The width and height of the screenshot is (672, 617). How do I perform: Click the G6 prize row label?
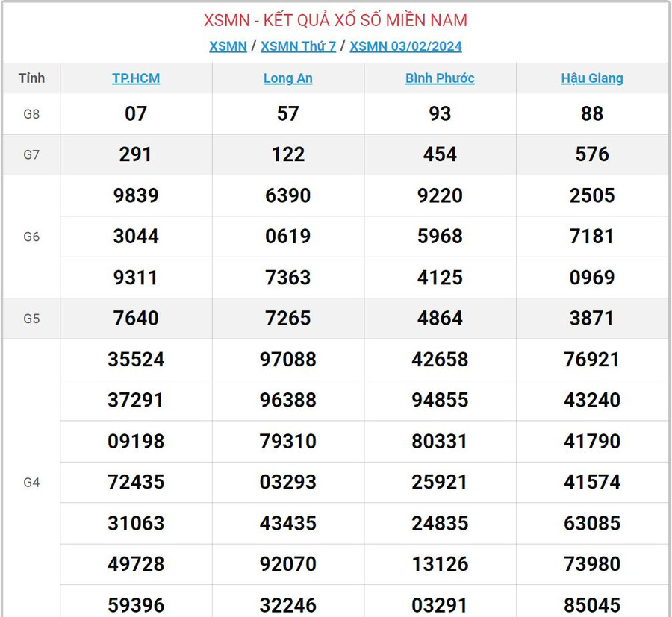(x=31, y=237)
